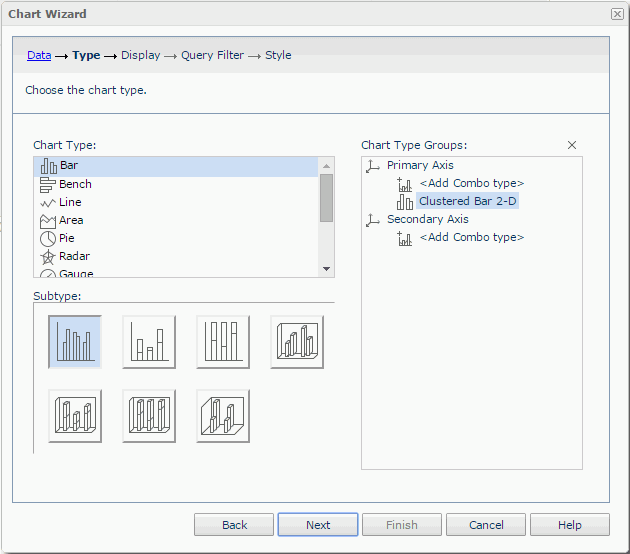
Task: Select Secondary Axis in Chart Type Groups
Action: click(x=428, y=219)
